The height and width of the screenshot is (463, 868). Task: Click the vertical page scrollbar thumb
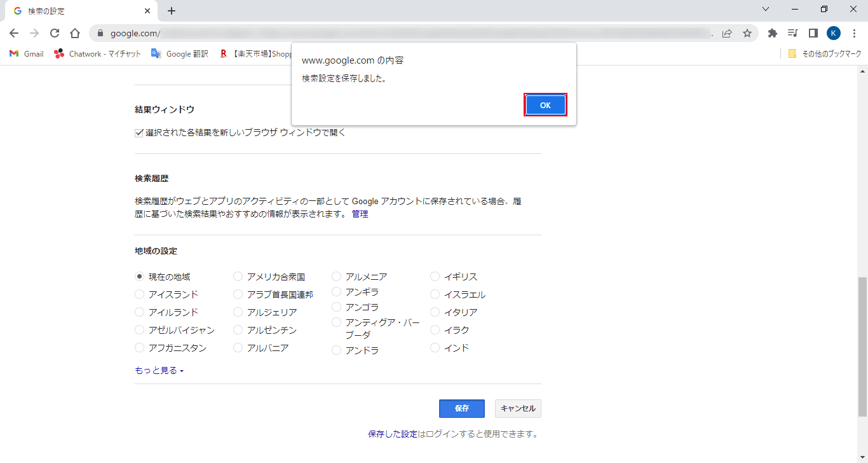point(862,346)
